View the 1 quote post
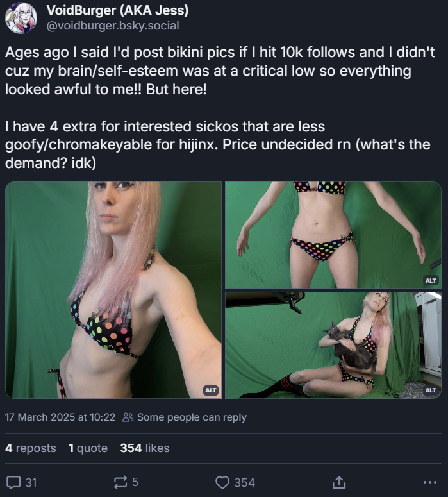Screen dimensions: 448x497 (88, 448)
